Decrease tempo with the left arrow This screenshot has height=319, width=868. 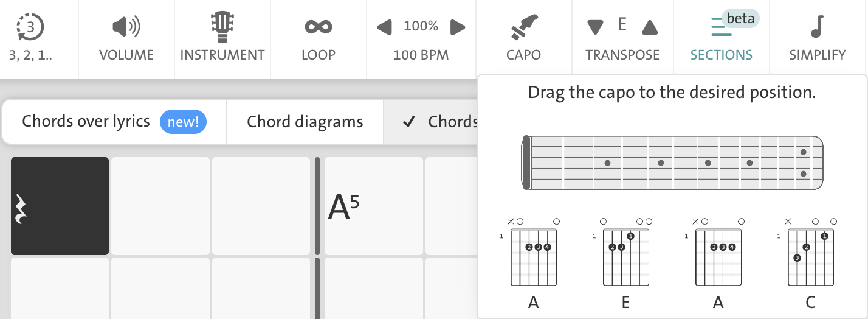click(x=384, y=27)
